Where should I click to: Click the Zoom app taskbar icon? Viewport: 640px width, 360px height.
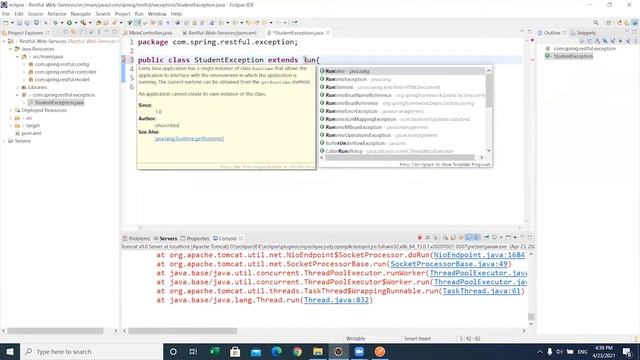(359, 351)
